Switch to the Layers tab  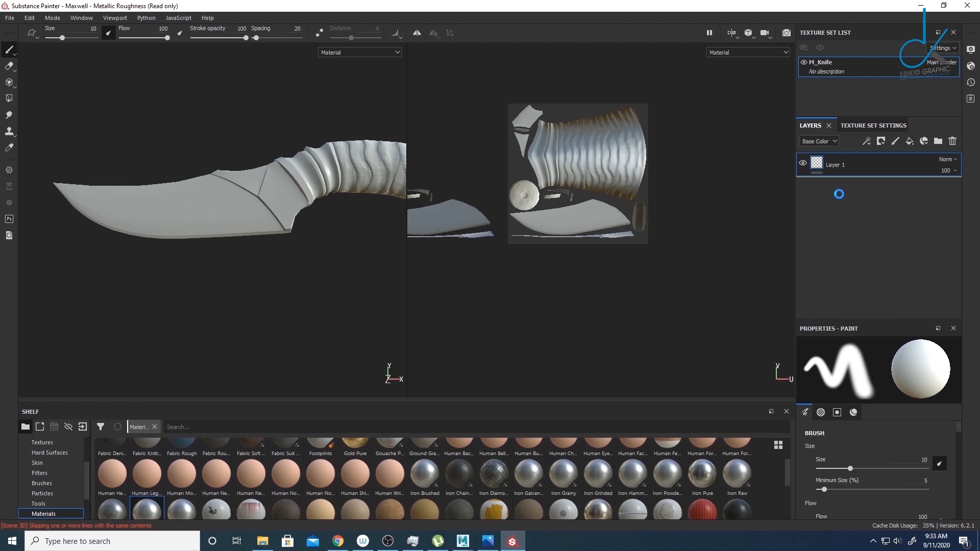811,126
